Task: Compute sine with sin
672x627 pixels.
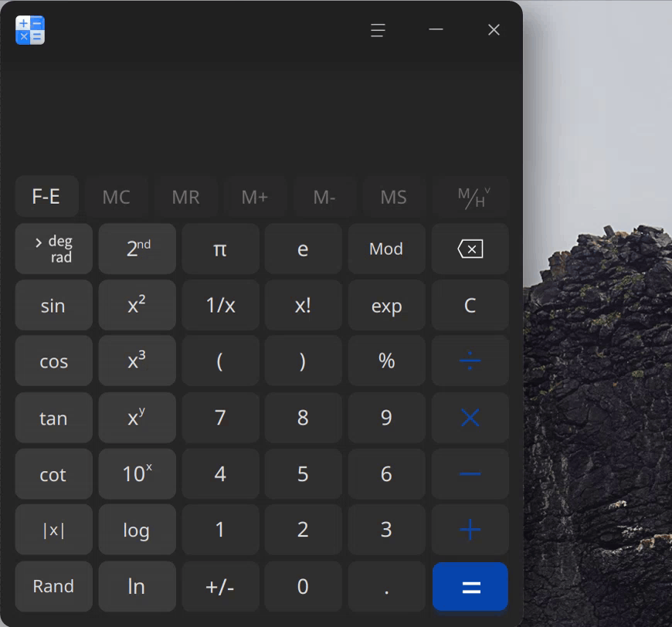Action: [x=53, y=305]
